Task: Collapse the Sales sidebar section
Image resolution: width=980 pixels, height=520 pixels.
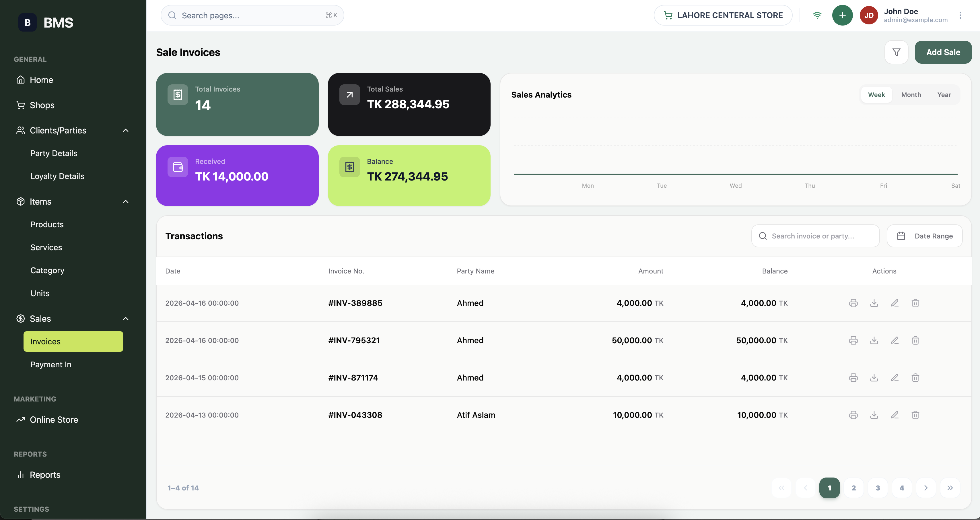Action: click(x=126, y=319)
